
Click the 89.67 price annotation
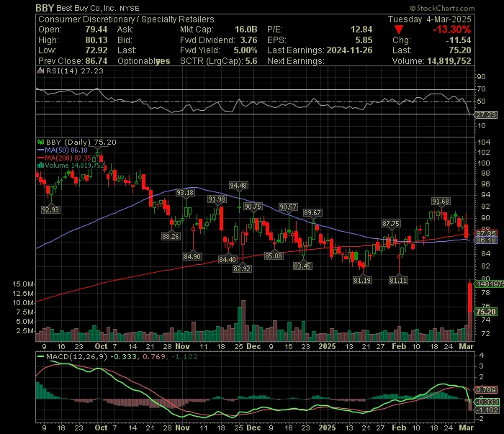[312, 212]
